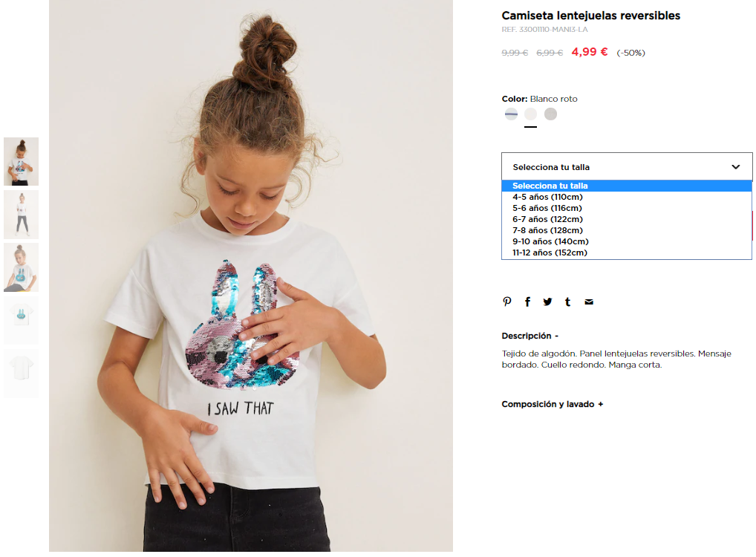The height and width of the screenshot is (557, 756).
Task: Collapse the Descripción section
Action: click(x=530, y=336)
